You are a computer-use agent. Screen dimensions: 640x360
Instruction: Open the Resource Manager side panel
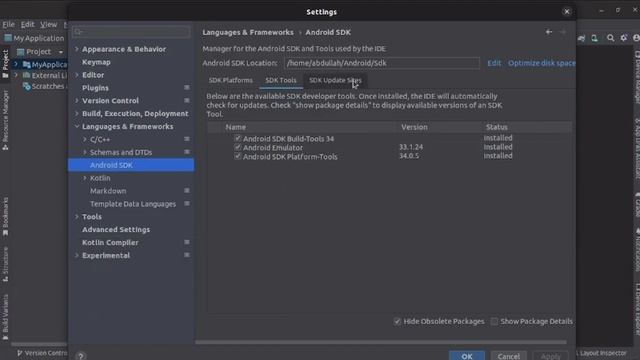(5, 120)
